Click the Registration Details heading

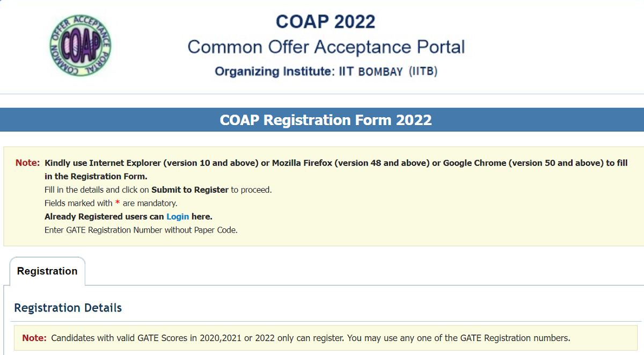point(68,308)
